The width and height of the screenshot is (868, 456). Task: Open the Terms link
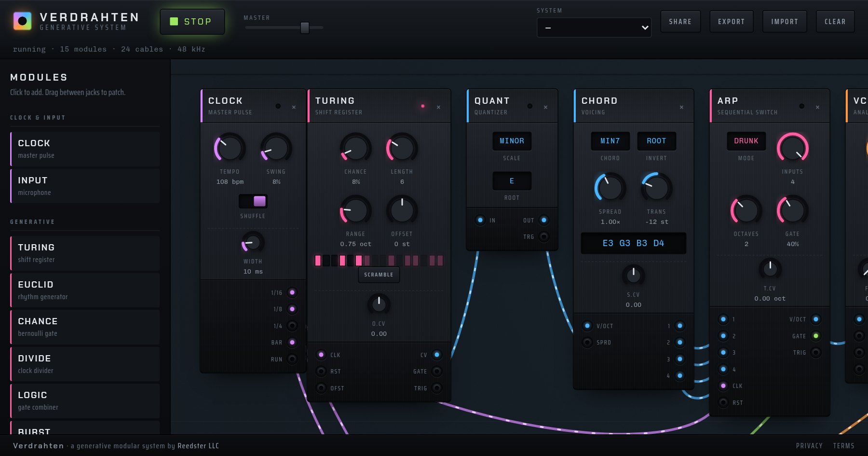tap(843, 446)
